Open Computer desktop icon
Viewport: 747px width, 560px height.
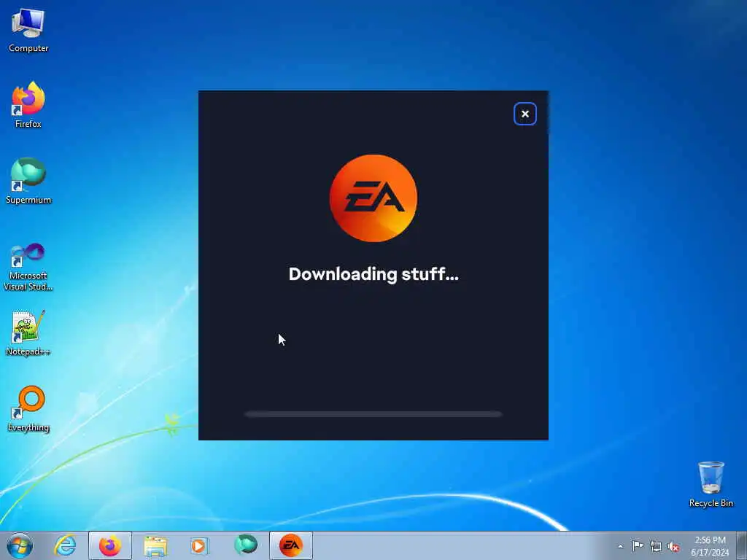pos(28,29)
